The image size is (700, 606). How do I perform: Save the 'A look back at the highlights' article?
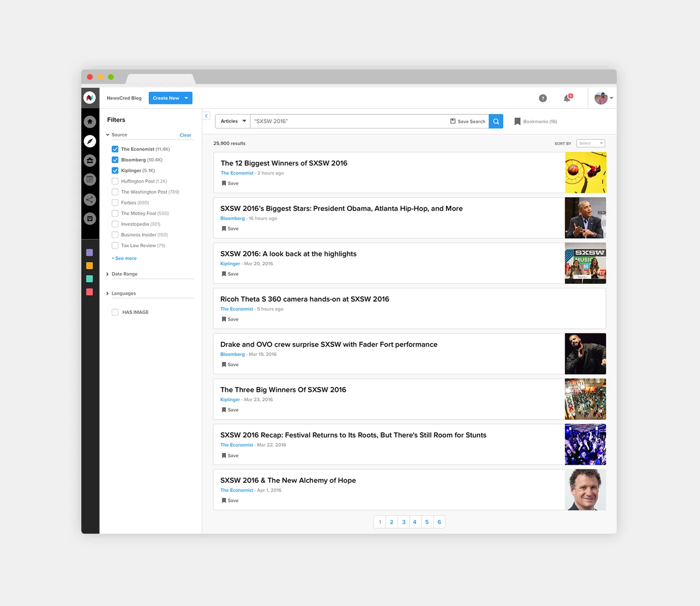point(230,274)
